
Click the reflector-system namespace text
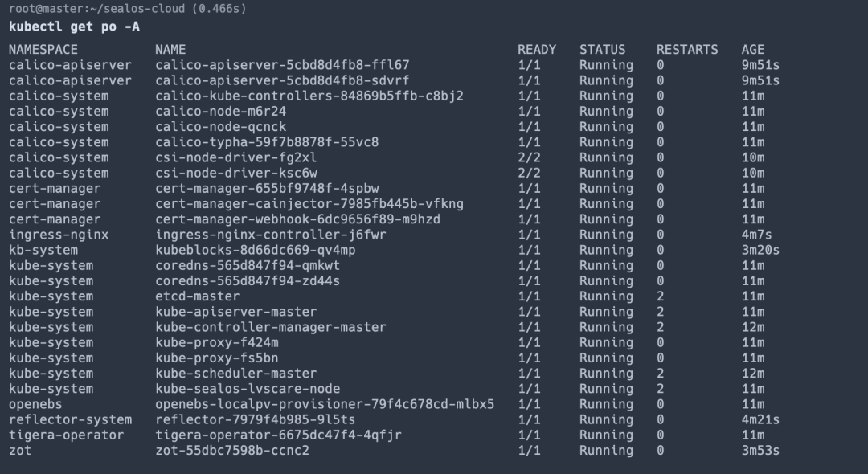[x=71, y=420]
